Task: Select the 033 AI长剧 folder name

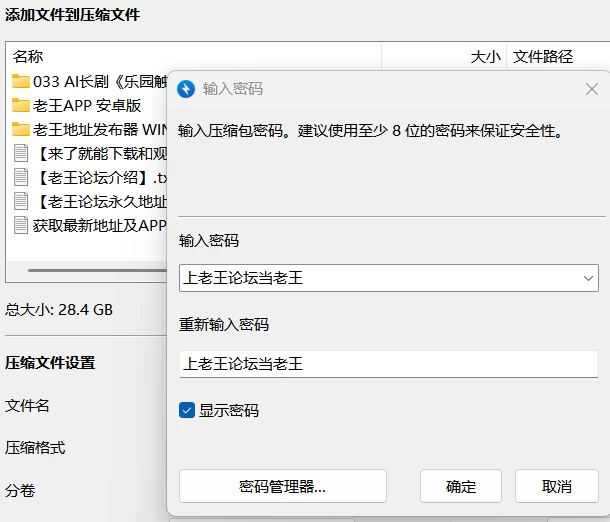Action: (x=100, y=82)
